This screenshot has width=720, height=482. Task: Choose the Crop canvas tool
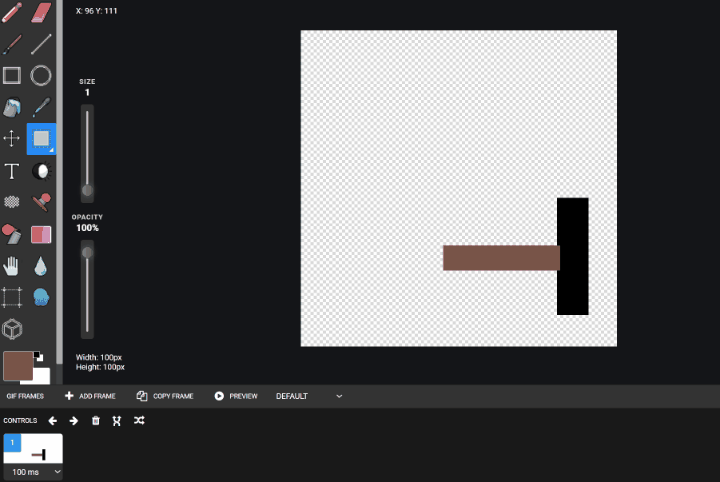click(x=12, y=297)
